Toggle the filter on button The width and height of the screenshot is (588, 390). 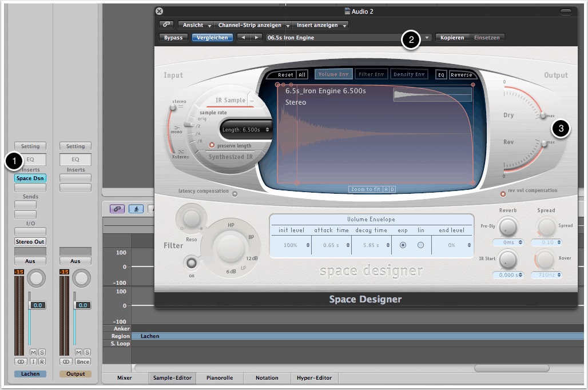[x=190, y=263]
